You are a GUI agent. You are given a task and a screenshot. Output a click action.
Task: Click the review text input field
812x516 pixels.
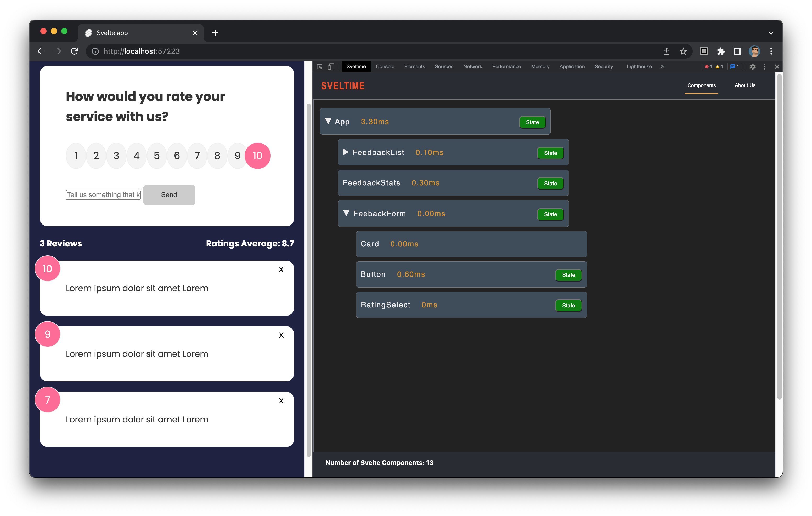point(103,195)
